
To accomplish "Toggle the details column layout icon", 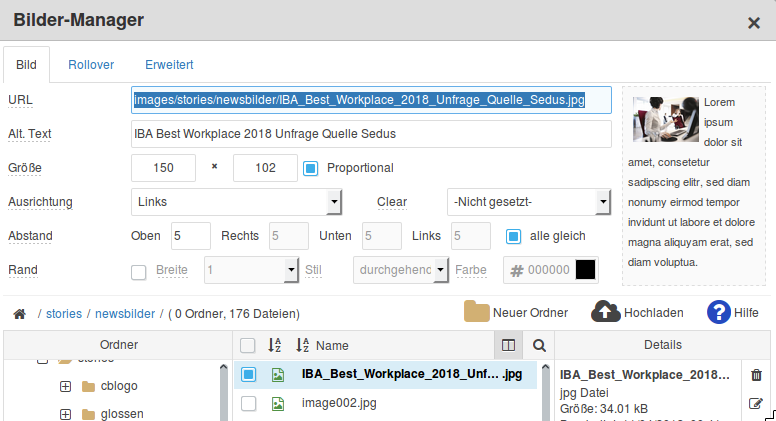I will click(x=508, y=345).
